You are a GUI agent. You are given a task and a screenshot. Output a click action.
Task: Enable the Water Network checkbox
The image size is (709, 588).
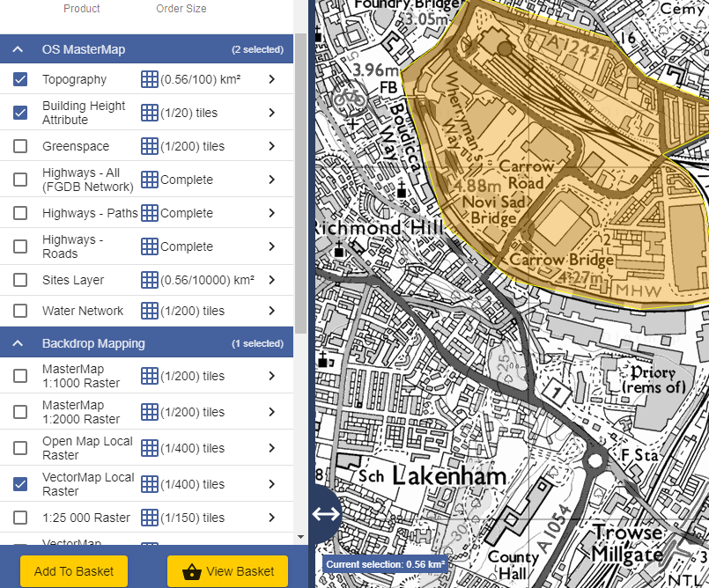click(20, 311)
